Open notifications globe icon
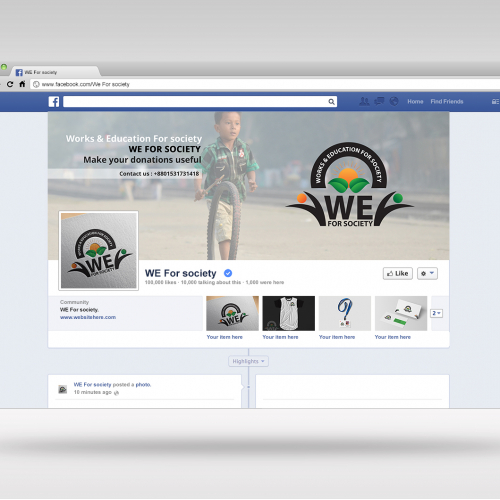500x500 pixels. (394, 101)
